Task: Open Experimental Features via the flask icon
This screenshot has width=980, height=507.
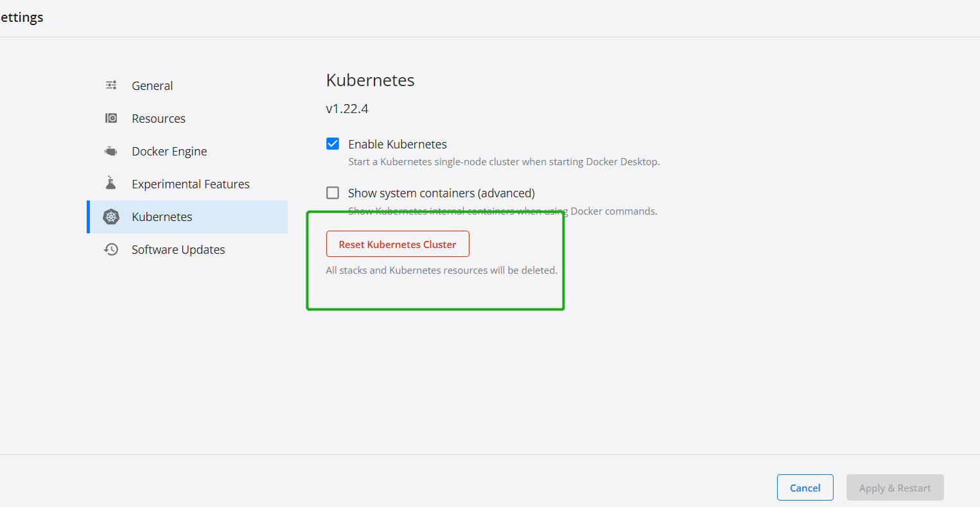Action: (x=110, y=183)
